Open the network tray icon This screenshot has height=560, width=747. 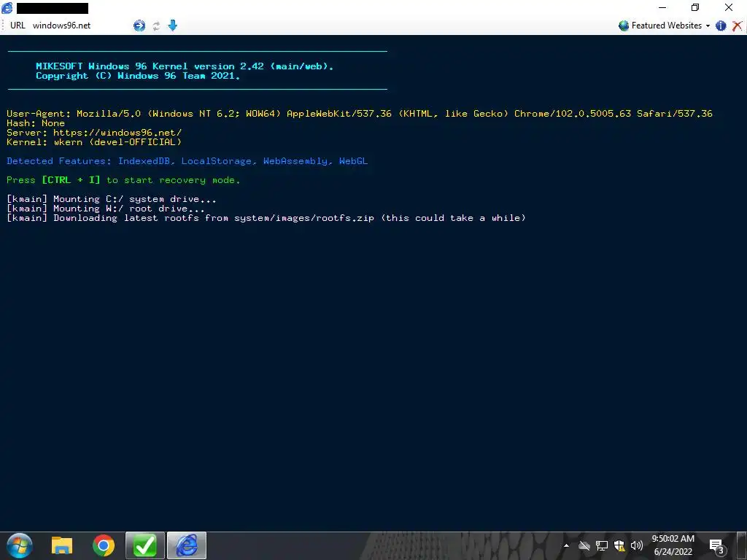pos(602,545)
